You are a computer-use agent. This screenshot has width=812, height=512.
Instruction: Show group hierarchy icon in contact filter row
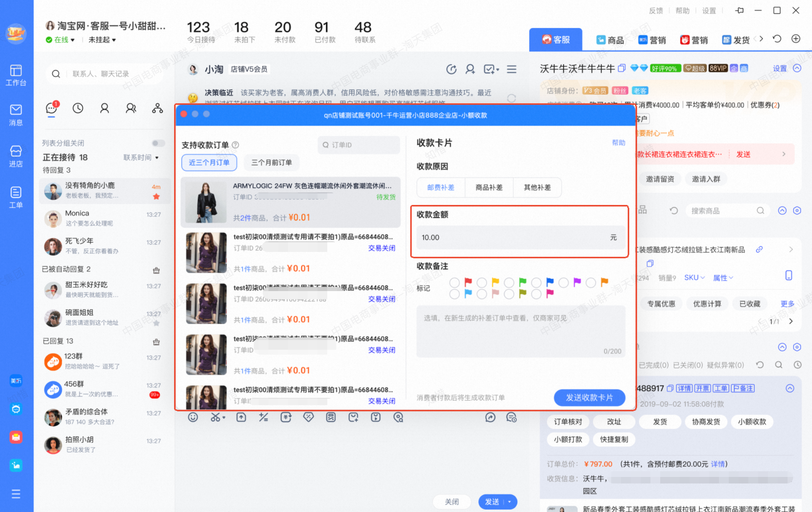pos(158,108)
